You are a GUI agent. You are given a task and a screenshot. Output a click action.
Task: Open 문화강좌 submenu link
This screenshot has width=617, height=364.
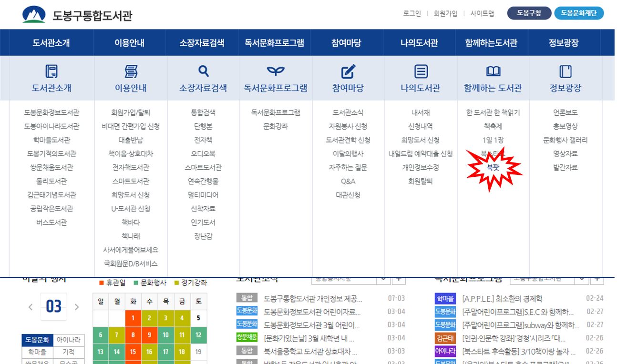pyautogui.click(x=276, y=126)
